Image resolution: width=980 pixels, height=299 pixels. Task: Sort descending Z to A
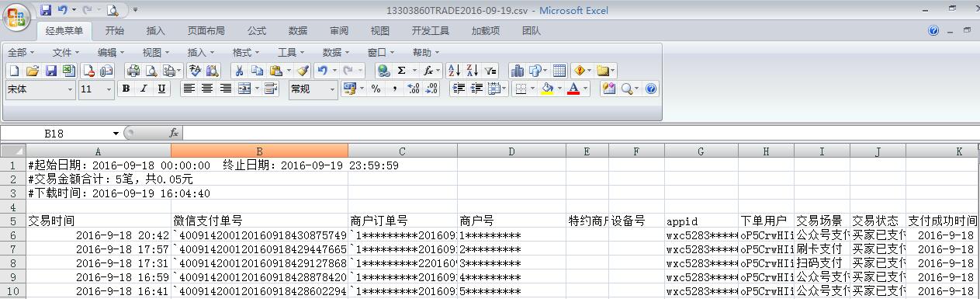click(472, 70)
